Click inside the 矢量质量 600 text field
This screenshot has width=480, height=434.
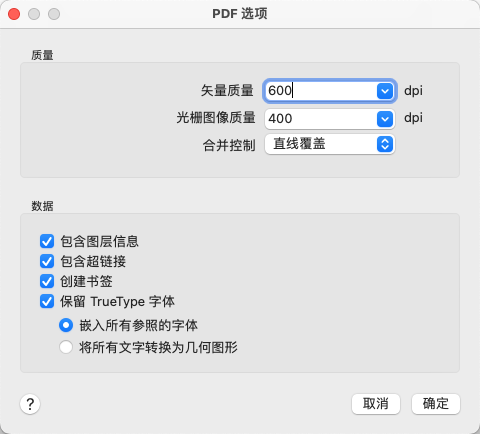(x=321, y=91)
